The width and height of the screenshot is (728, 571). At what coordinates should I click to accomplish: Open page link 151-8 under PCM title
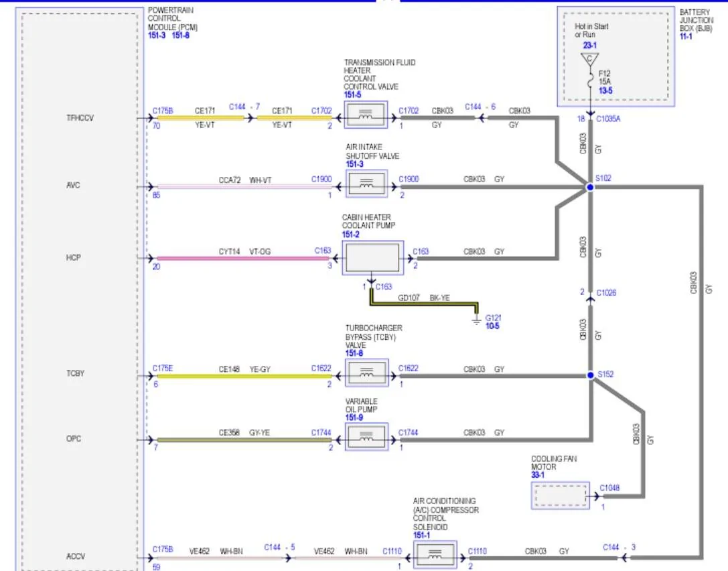point(181,36)
